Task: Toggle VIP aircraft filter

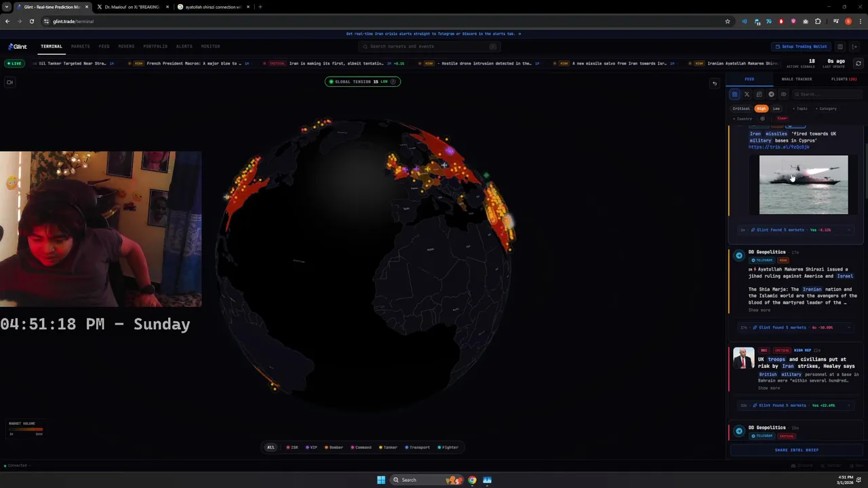Action: (x=311, y=447)
